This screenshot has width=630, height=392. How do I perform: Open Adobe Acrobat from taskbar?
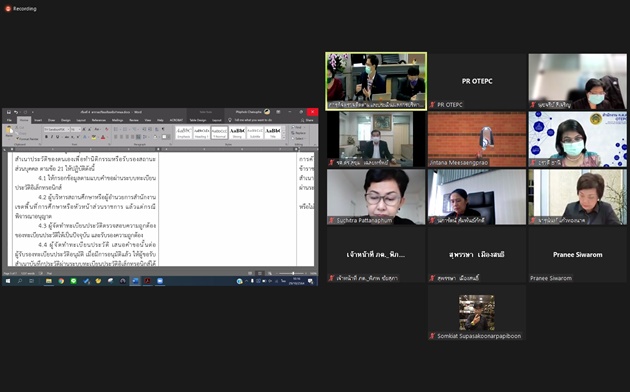coord(147,281)
